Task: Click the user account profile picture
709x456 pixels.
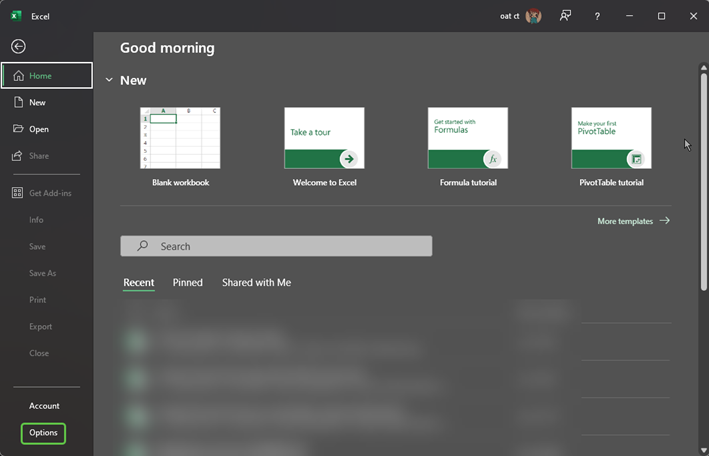Action: (533, 16)
